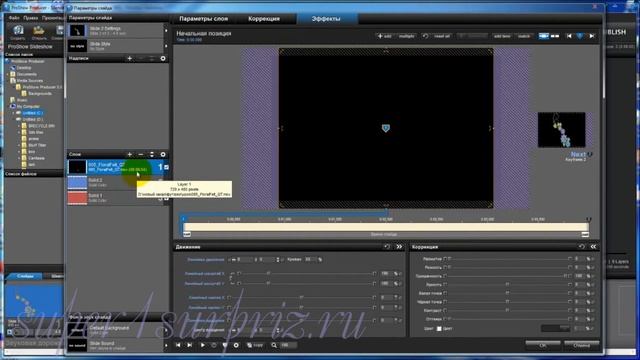The width and height of the screenshot is (640, 360).
Task: Toggle Оттенок checkbox in Коррекция
Action: 445,319
